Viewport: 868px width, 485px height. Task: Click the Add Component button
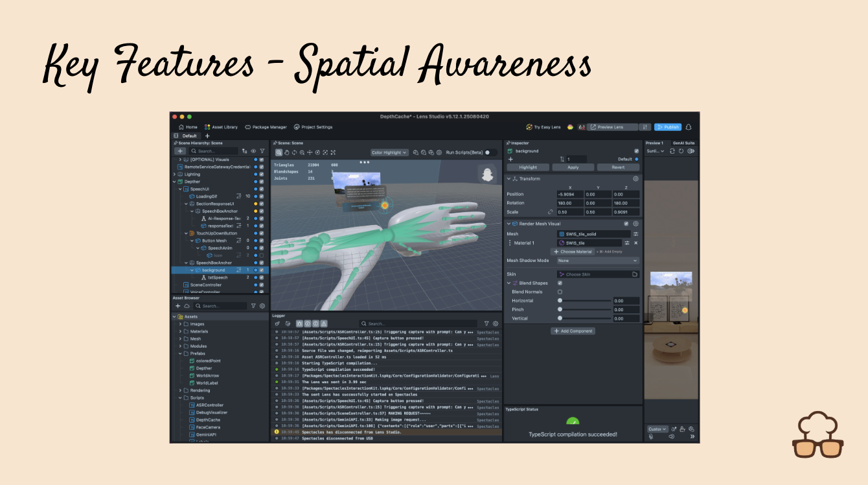573,331
